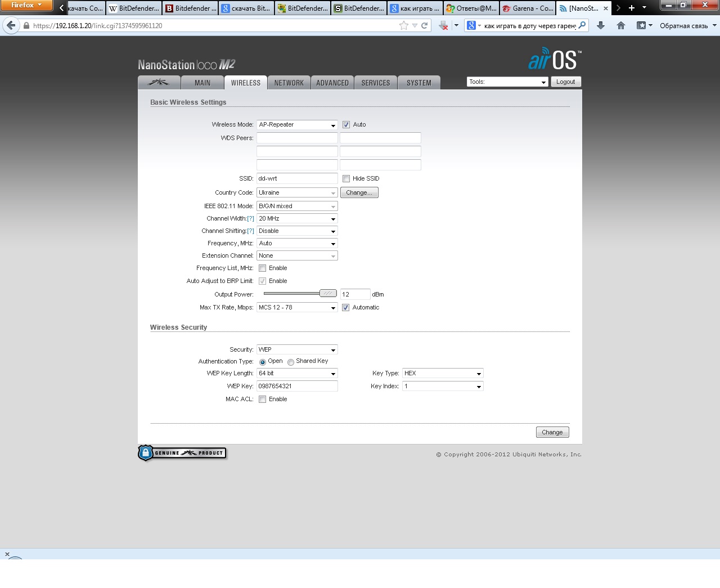This screenshot has width=720, height=588.
Task: Open a new tab with plus
Action: (x=632, y=8)
